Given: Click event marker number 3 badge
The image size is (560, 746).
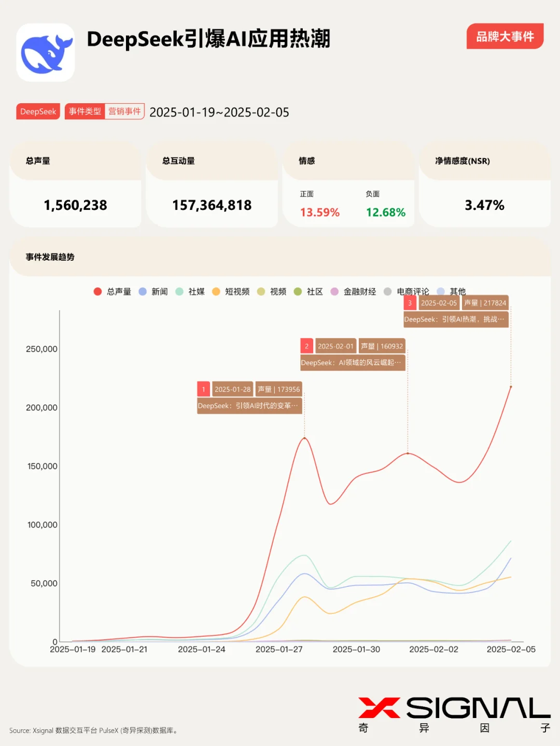Looking at the screenshot, I should coord(410,303).
